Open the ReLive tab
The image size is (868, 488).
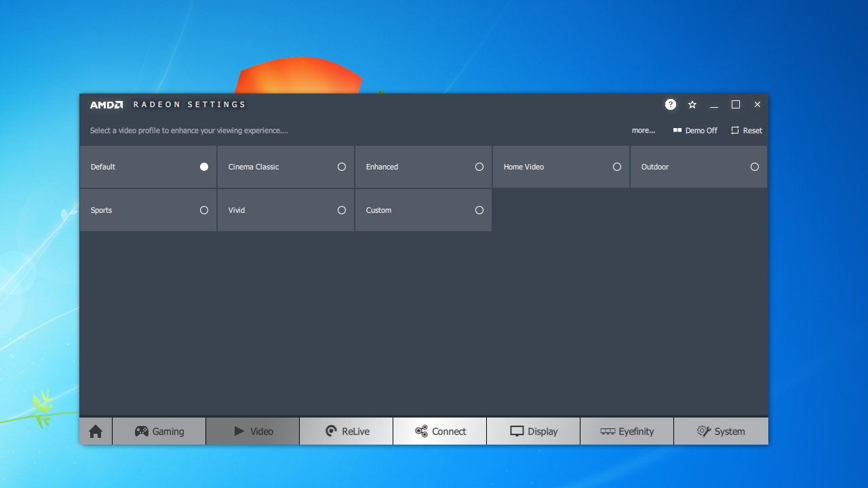(x=347, y=431)
